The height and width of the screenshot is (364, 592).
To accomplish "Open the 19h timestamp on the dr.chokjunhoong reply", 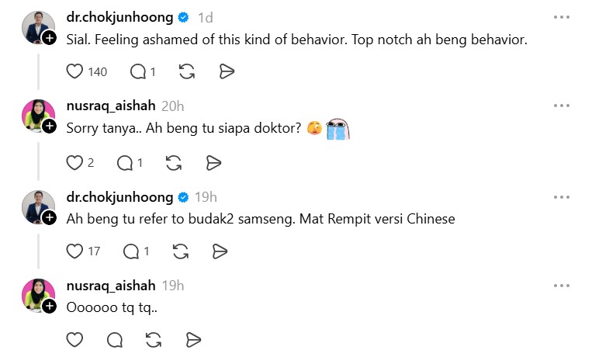I will 206,197.
